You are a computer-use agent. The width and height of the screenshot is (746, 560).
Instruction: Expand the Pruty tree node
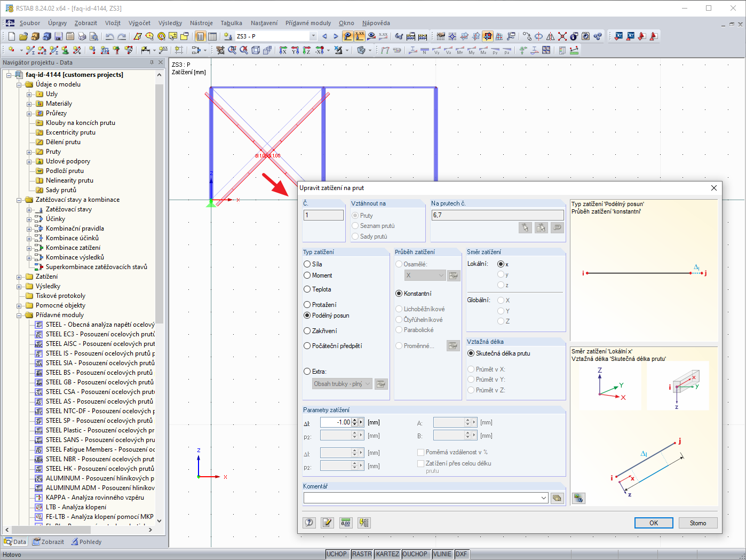[x=29, y=152]
